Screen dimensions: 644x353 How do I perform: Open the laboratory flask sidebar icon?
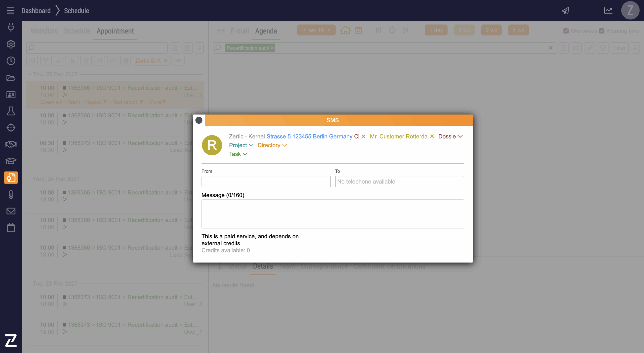[x=11, y=111]
